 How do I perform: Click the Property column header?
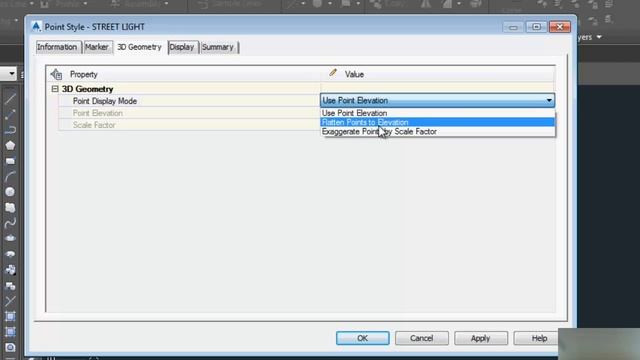pos(84,74)
